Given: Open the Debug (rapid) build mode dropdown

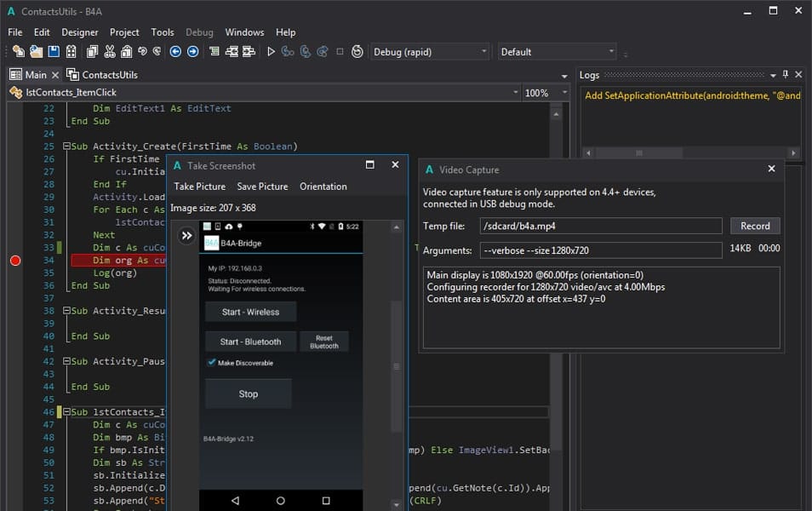Looking at the screenshot, I should click(430, 52).
